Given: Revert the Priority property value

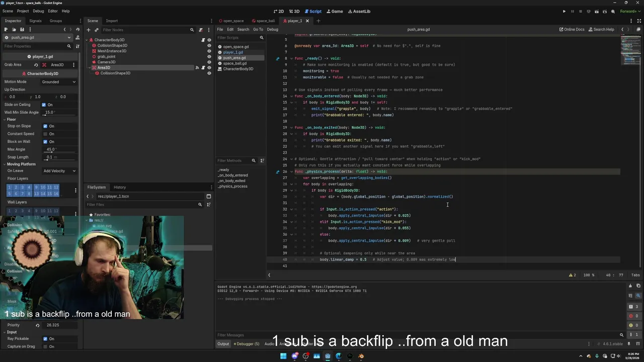Looking at the screenshot, I should (37, 325).
